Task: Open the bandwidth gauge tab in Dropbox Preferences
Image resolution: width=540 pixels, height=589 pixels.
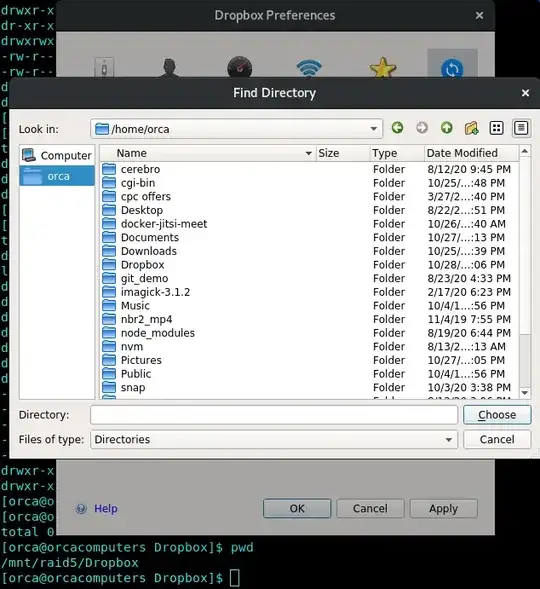Action: [x=240, y=67]
